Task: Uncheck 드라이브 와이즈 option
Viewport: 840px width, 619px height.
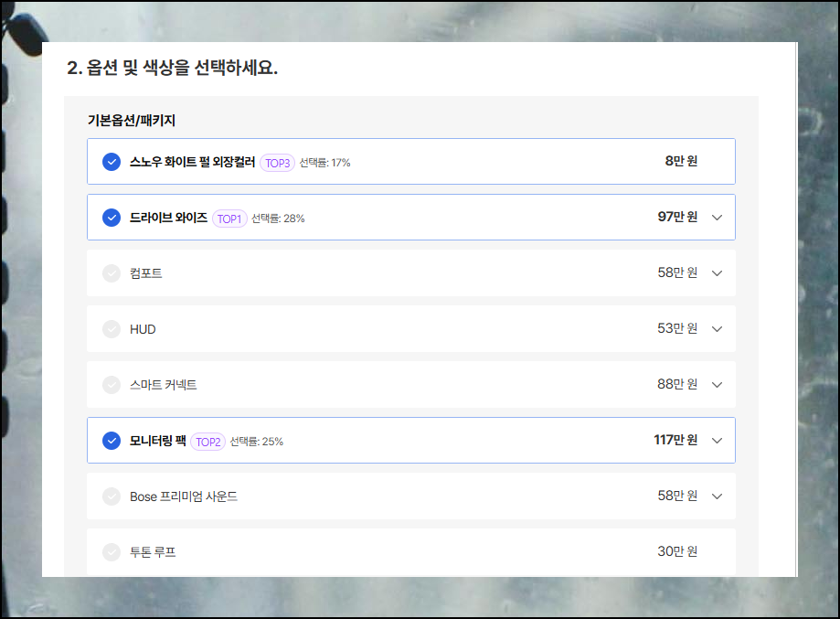Action: pos(112,218)
